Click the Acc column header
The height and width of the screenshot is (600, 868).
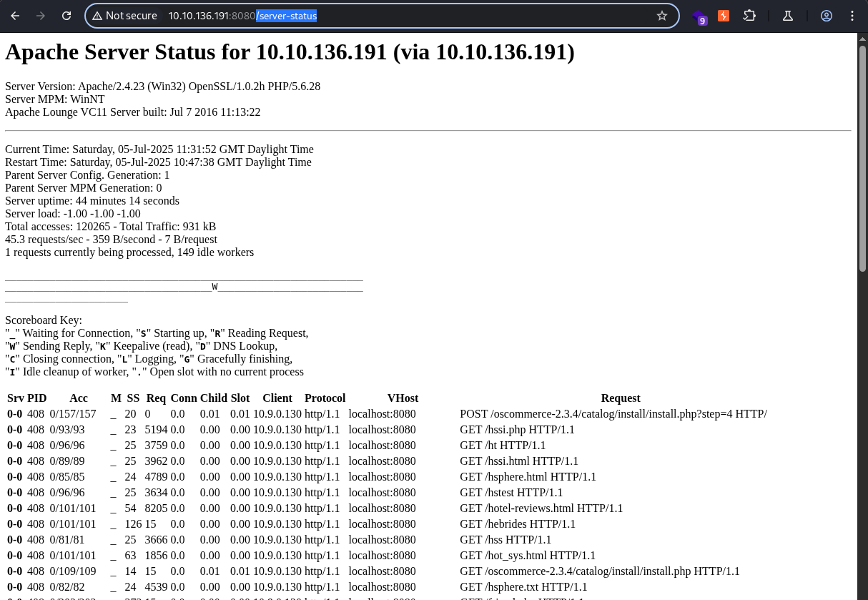click(79, 398)
